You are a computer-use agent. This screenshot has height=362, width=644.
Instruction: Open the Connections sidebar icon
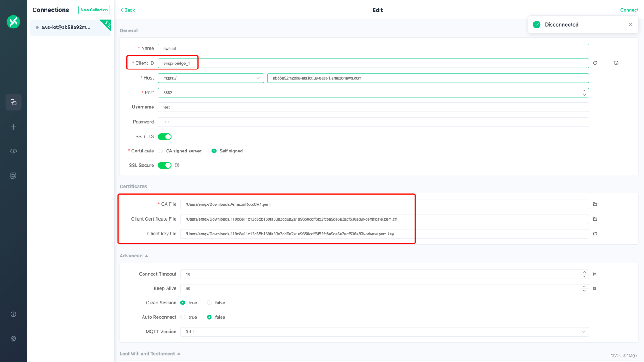coord(13,102)
